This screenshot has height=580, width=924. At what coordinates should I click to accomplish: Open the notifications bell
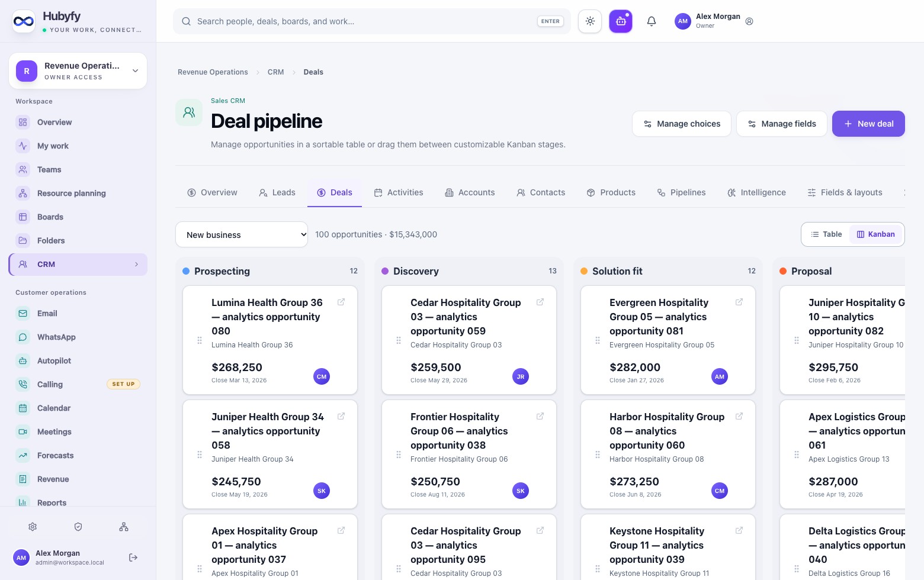click(x=652, y=21)
